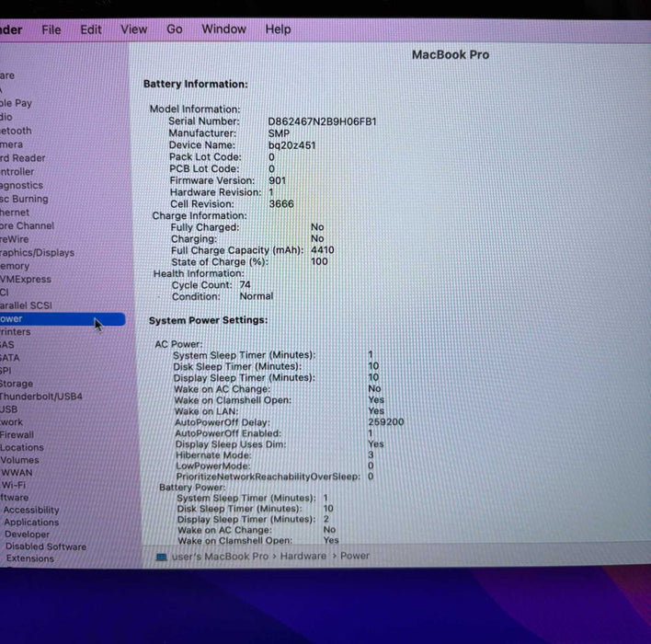Click the Health Information label
The height and width of the screenshot is (644, 651).
(199, 273)
